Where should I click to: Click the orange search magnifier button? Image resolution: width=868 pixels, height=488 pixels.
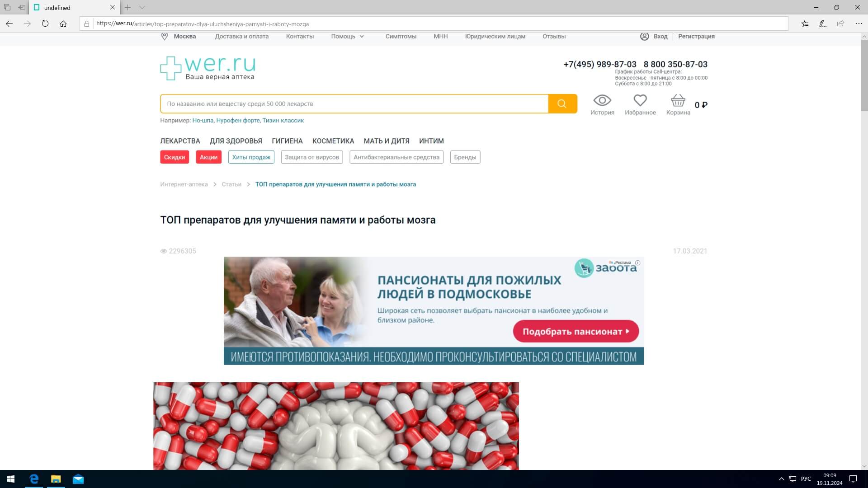562,104
